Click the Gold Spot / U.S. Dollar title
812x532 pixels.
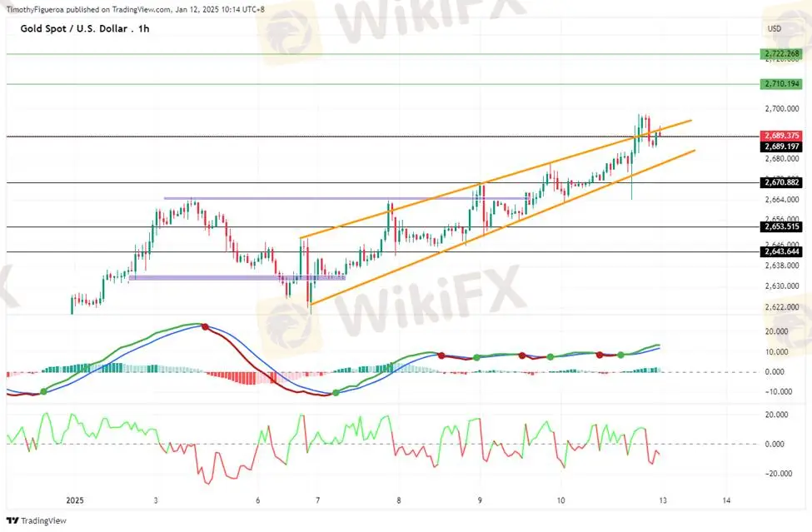click(84, 28)
